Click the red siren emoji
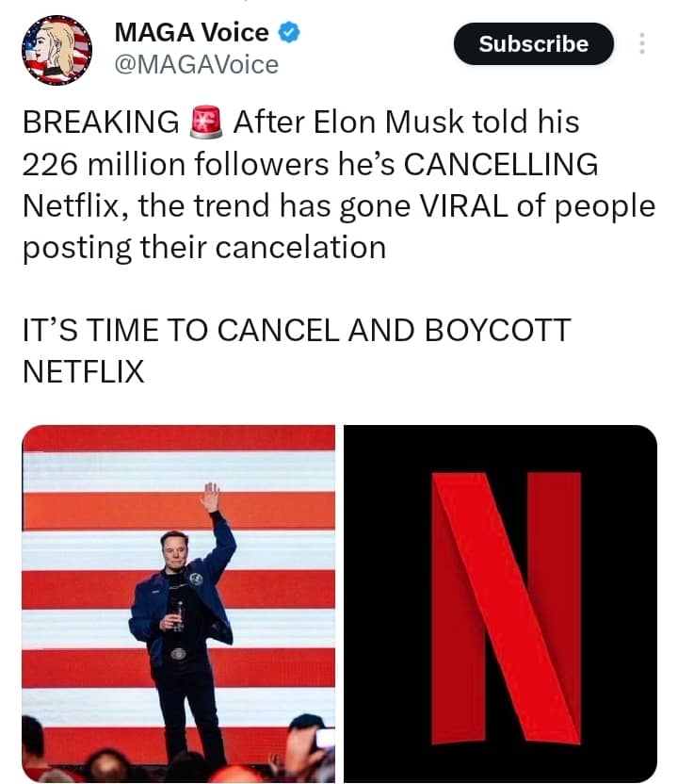This screenshot has height=784, width=678. [204, 123]
